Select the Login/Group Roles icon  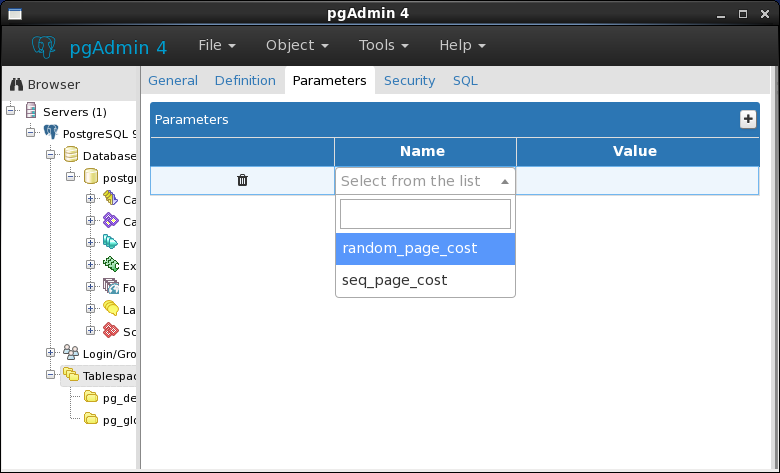coord(71,353)
